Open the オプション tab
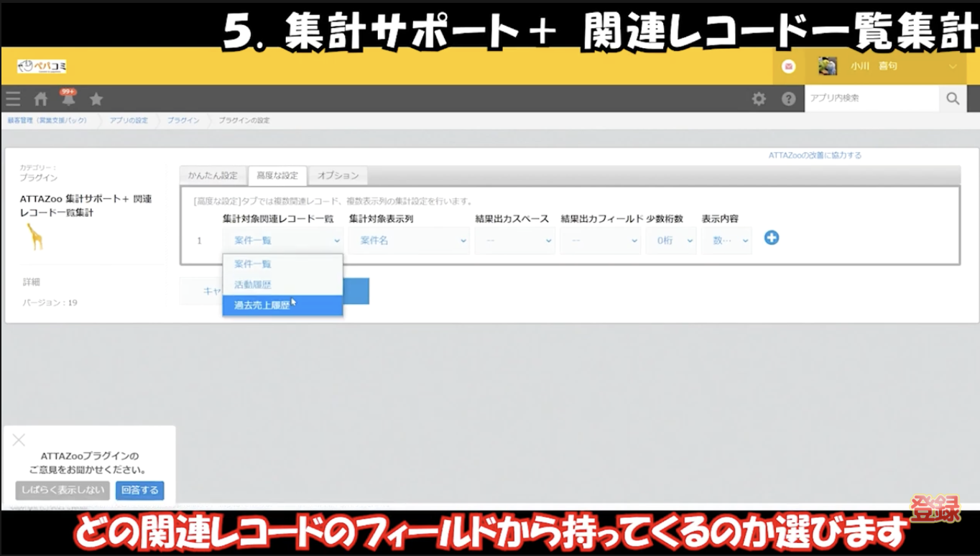Image resolution: width=980 pixels, height=556 pixels. point(338,175)
